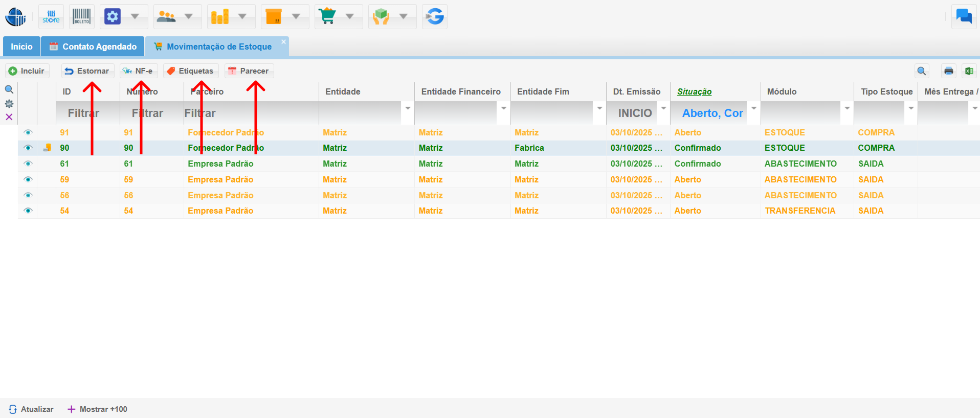
Task: Click the Estornar button
Action: tap(87, 71)
